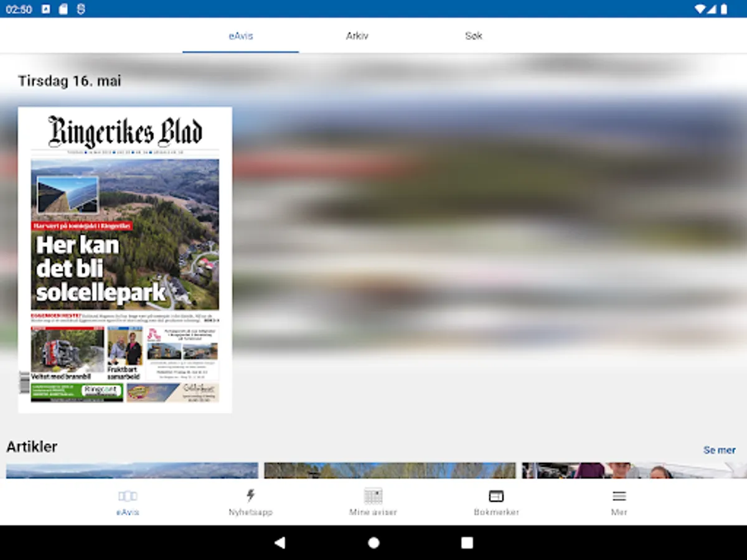The height and width of the screenshot is (560, 747).
Task: Tap the Wi-Fi status icon
Action: click(700, 9)
